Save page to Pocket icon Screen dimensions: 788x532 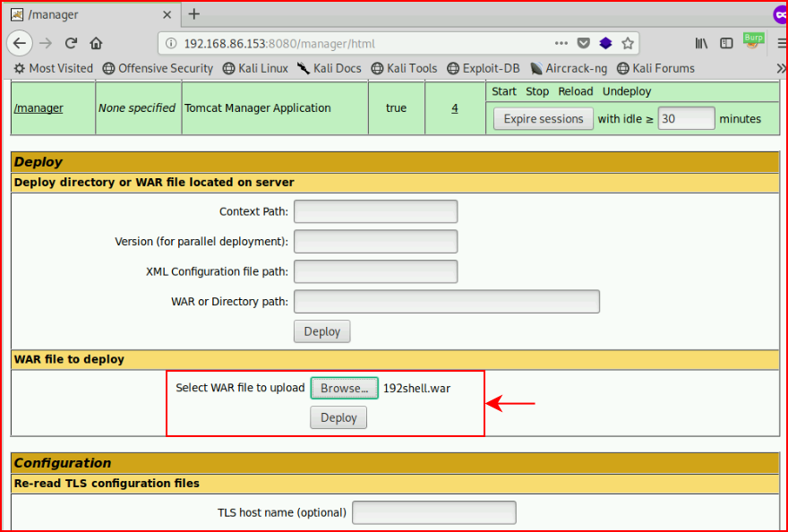(x=583, y=43)
